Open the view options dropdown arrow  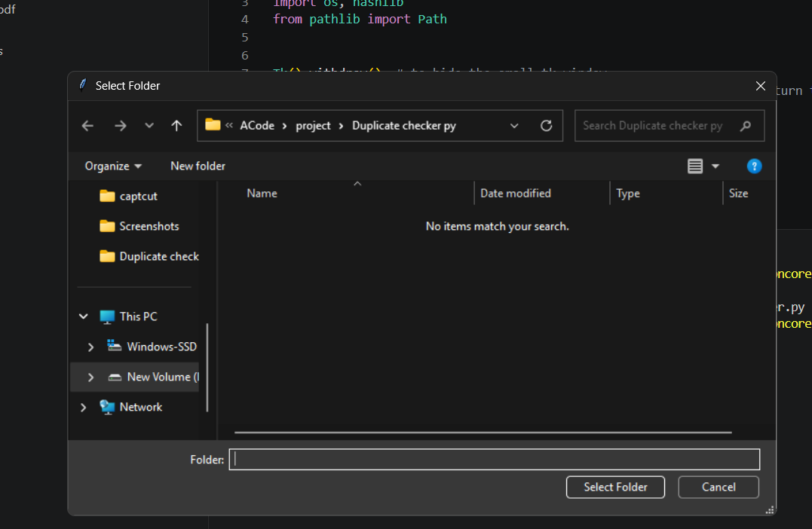point(715,166)
